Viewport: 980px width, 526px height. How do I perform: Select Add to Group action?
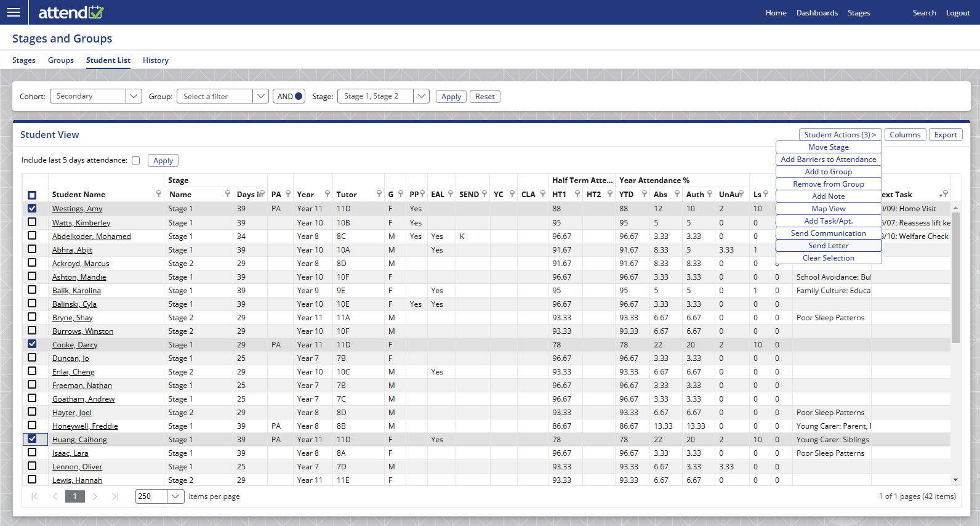point(829,172)
